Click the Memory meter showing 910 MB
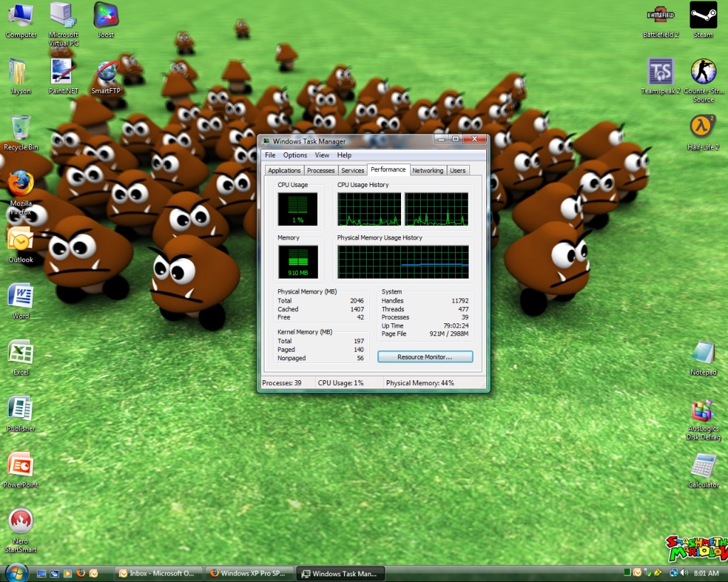Screen dimensions: 728x582 click(x=298, y=262)
